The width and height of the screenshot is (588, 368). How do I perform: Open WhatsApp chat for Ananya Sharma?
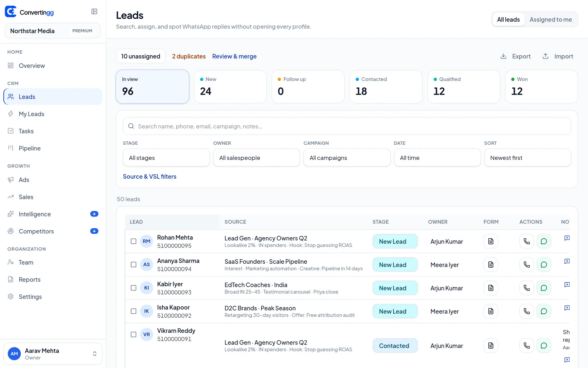(x=544, y=265)
